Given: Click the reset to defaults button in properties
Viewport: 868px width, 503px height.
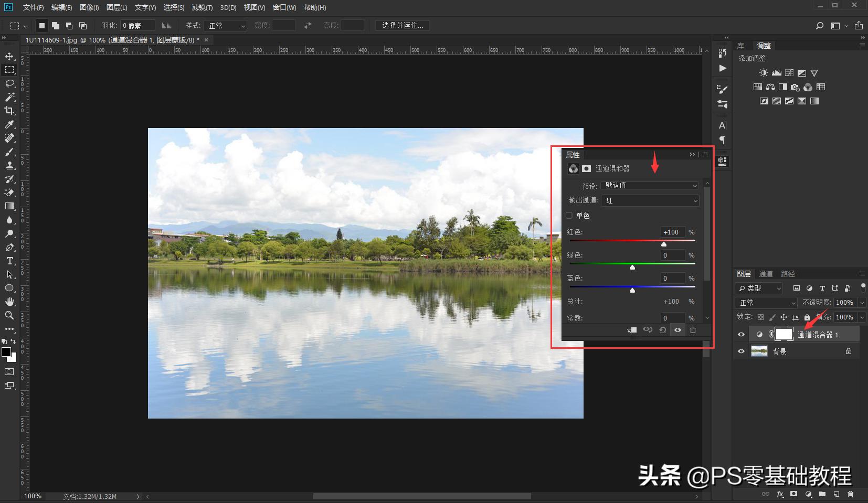Looking at the screenshot, I should coord(663,330).
